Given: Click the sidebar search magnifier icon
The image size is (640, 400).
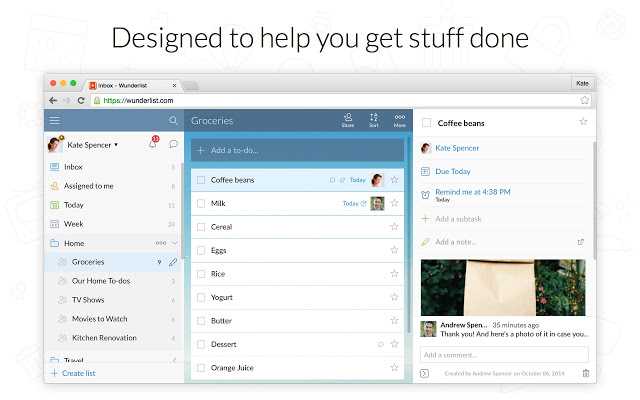Looking at the screenshot, I should click(x=173, y=120).
